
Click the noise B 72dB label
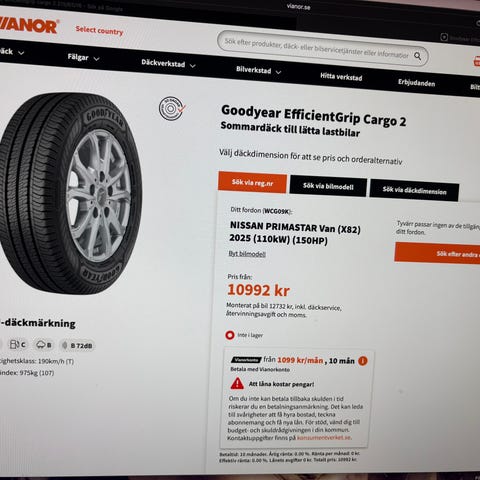(x=77, y=346)
